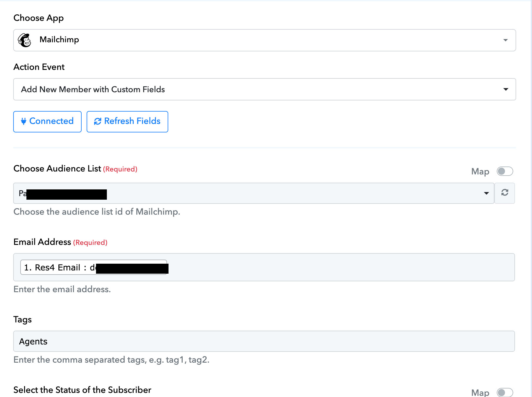Screen dimensions: 532x397
Task: Click the 'Action Event' heading
Action: pos(39,67)
